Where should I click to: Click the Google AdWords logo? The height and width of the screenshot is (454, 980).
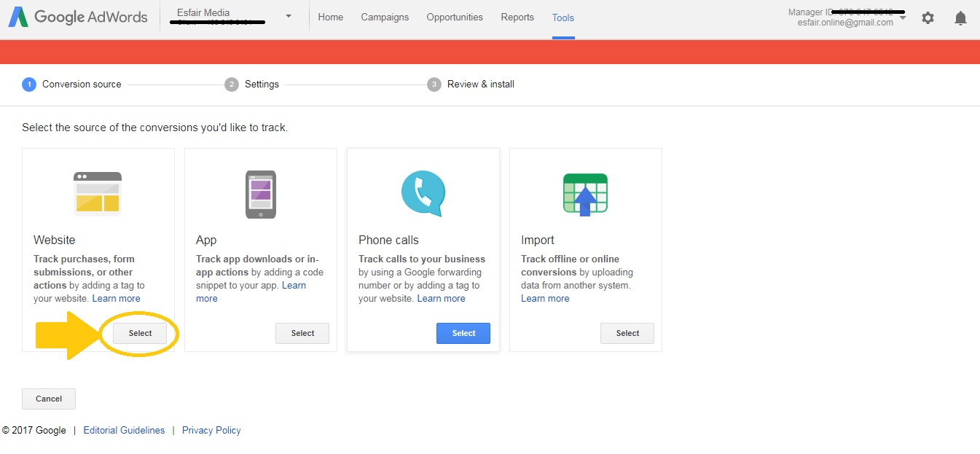(78, 17)
